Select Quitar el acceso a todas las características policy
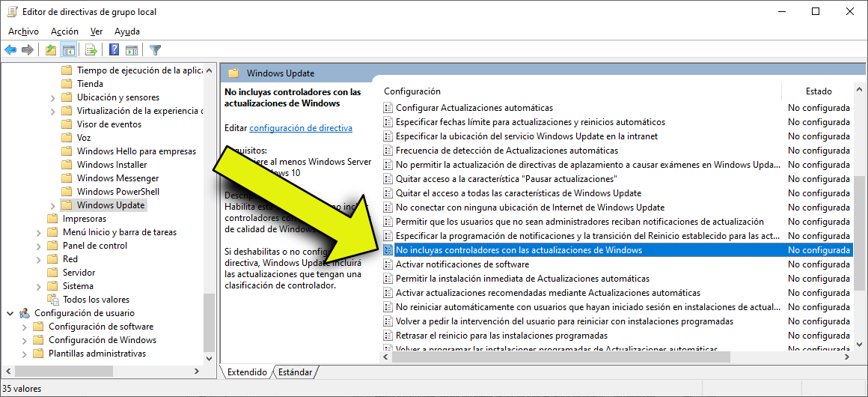Image resolution: width=868 pixels, height=397 pixels. coord(518,193)
